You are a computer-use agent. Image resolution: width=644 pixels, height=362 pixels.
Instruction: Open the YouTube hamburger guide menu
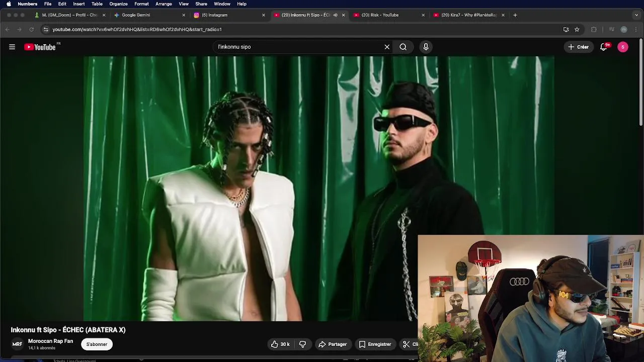point(12,47)
